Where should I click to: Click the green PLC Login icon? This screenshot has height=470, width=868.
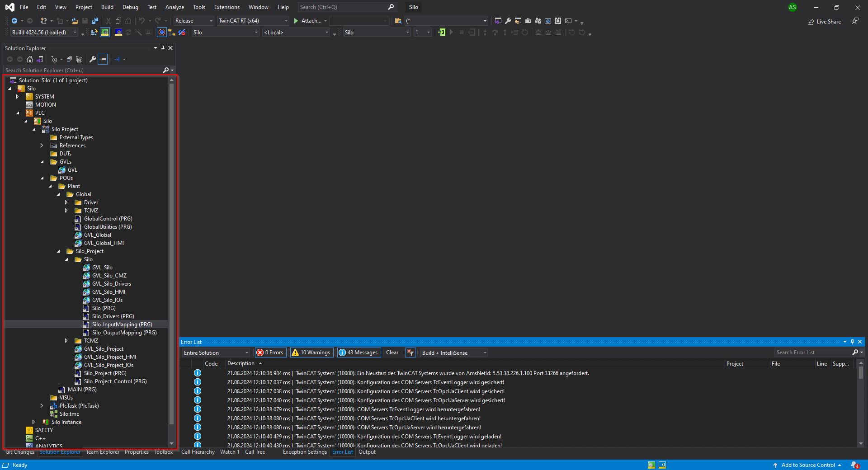point(442,33)
